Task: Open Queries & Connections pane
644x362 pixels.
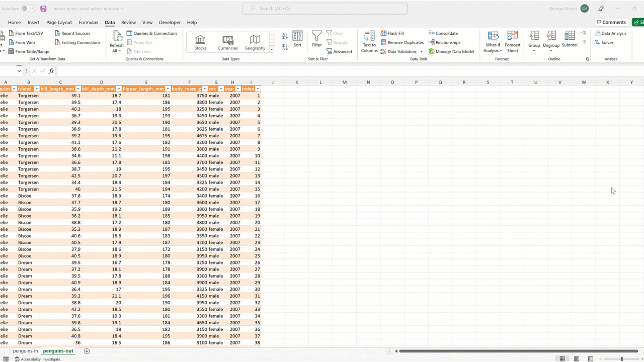Action: [151, 33]
